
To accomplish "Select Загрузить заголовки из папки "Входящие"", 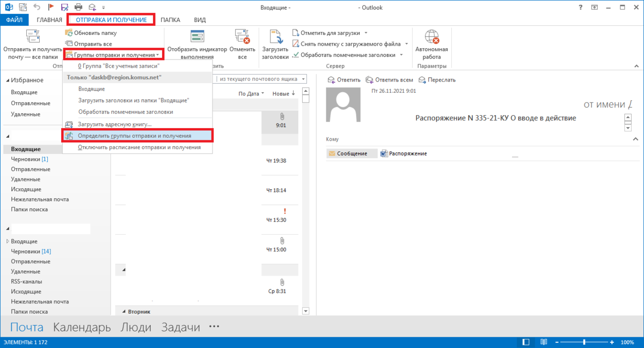I will (137, 100).
